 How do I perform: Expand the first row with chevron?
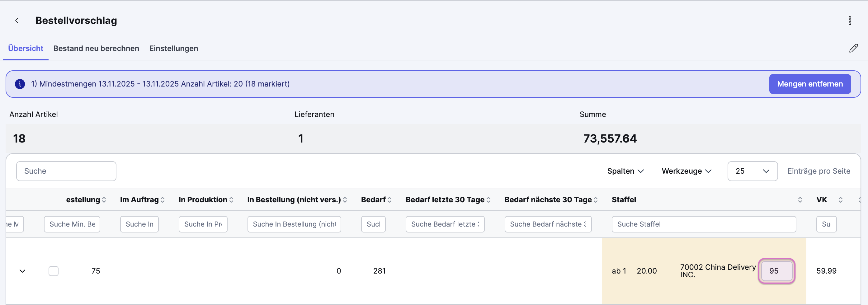(x=23, y=271)
